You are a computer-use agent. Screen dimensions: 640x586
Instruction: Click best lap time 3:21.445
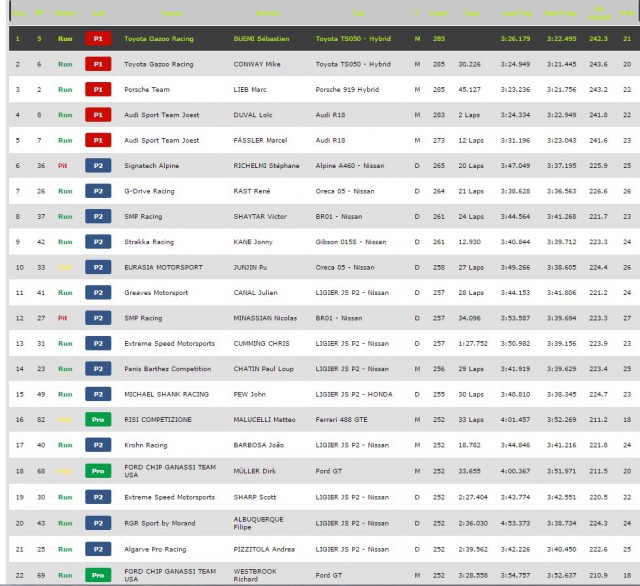coord(562,64)
